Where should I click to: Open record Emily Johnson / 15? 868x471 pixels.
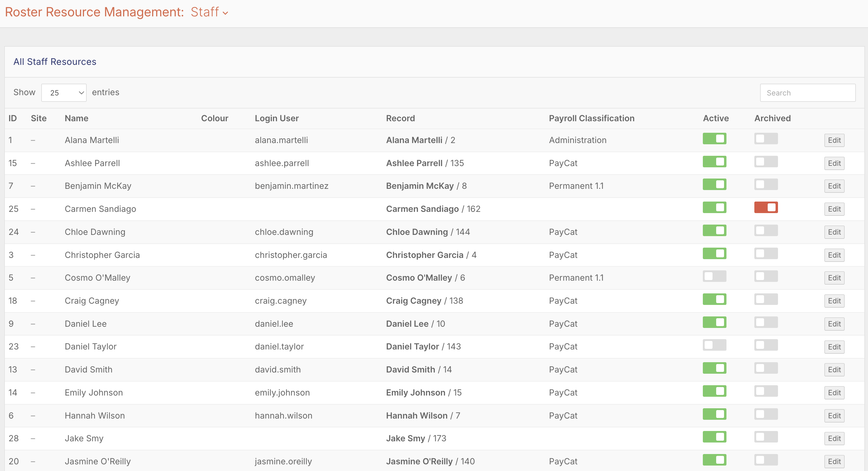click(424, 392)
